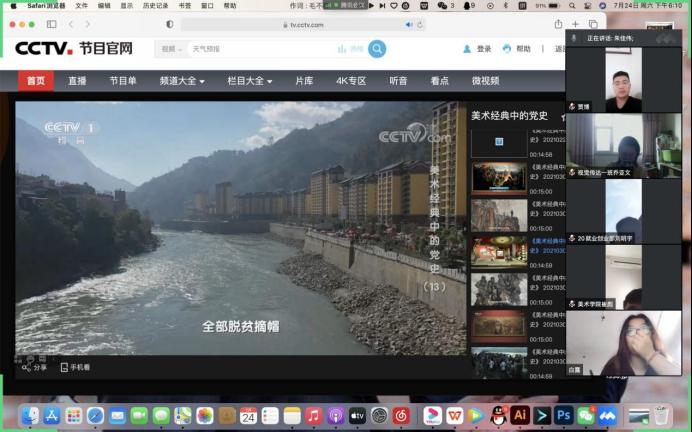Click the 分享 share button under the video

pos(34,367)
